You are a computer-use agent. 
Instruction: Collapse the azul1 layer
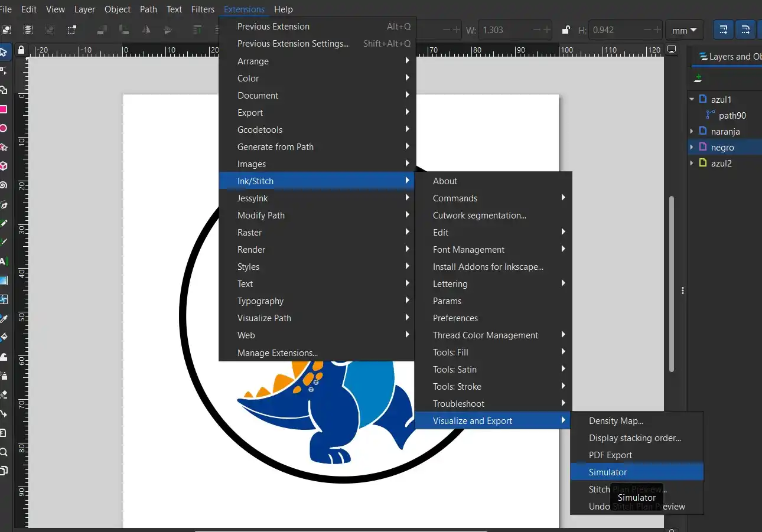[x=692, y=99]
